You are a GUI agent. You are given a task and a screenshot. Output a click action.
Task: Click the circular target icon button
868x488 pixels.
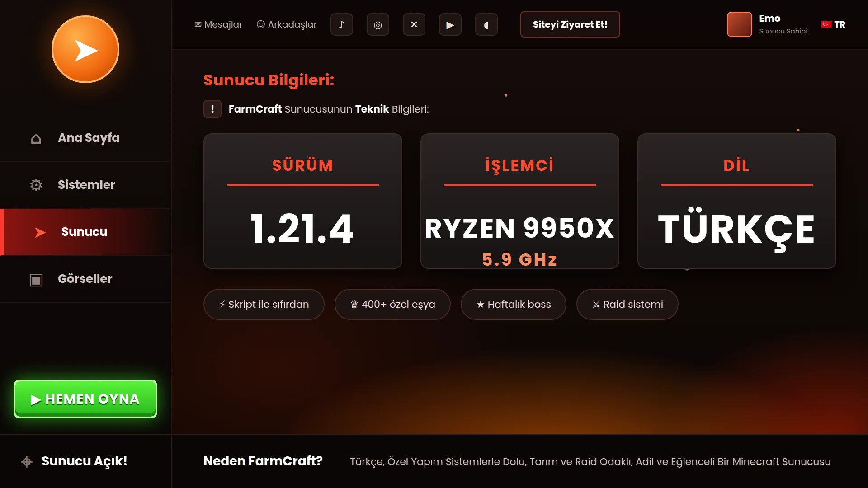pos(378,24)
